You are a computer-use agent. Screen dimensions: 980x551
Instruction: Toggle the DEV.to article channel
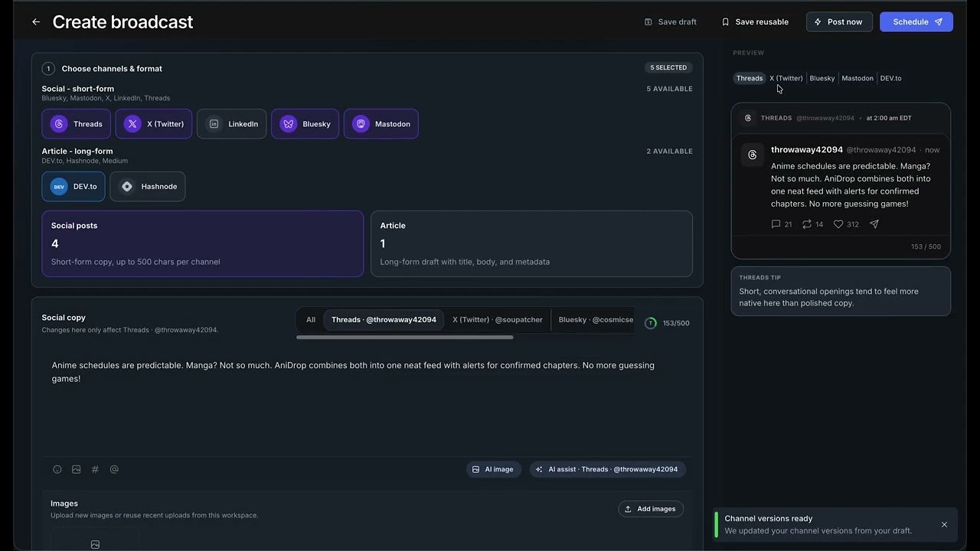click(x=73, y=187)
